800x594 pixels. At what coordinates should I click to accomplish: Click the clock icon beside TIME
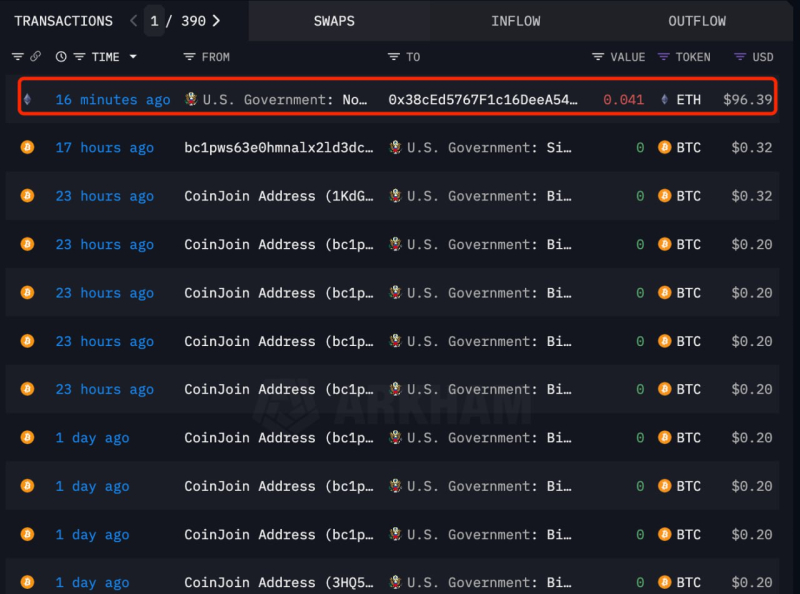[x=62, y=57]
